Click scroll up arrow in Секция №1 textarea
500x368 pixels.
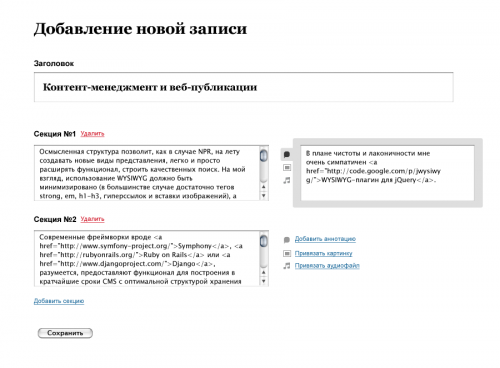[264, 187]
